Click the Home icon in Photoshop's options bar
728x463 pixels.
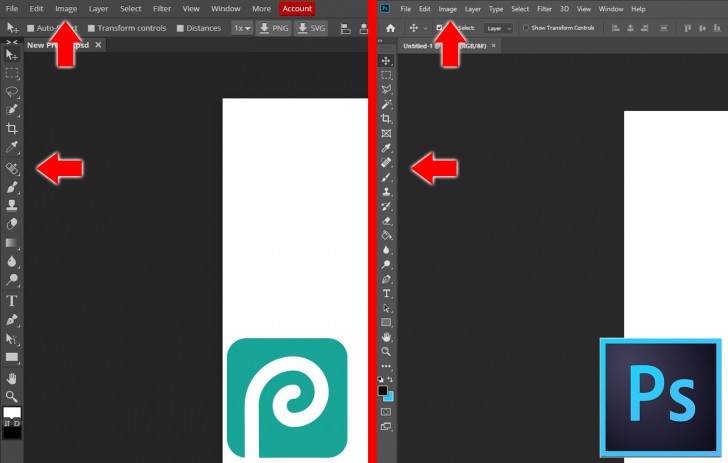click(x=390, y=28)
